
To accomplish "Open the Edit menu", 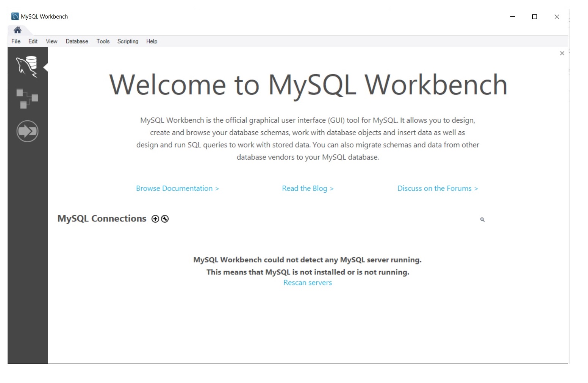I will (33, 41).
